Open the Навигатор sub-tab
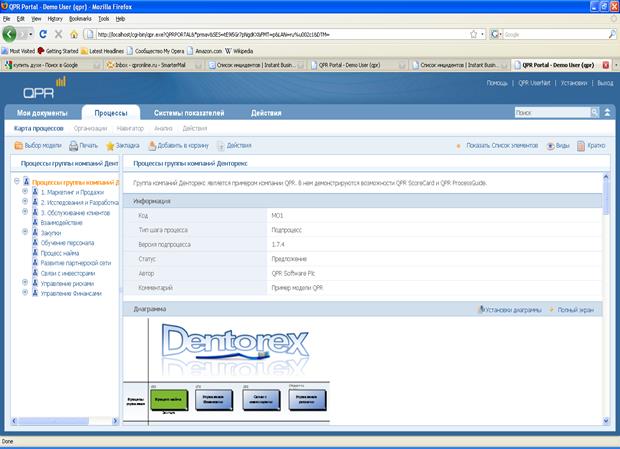The height and width of the screenshot is (449, 620). pyautogui.click(x=130, y=128)
